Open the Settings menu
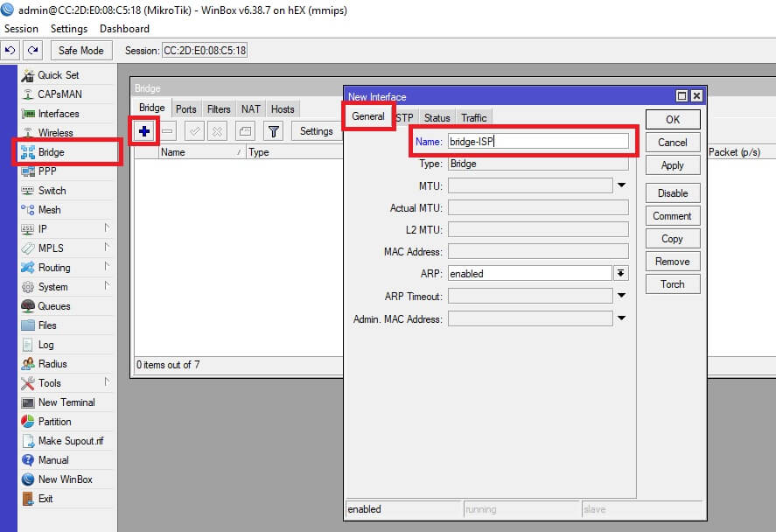Image resolution: width=776 pixels, height=532 pixels. click(69, 29)
